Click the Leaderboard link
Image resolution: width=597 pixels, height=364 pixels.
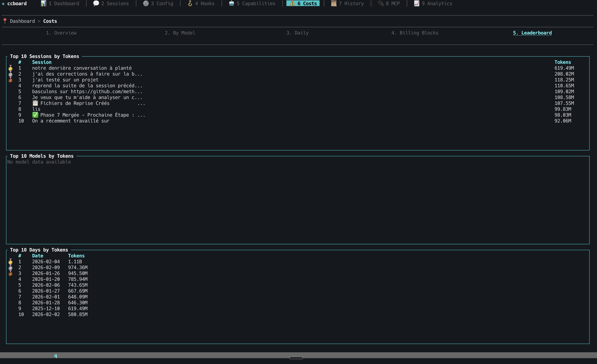[x=532, y=33]
